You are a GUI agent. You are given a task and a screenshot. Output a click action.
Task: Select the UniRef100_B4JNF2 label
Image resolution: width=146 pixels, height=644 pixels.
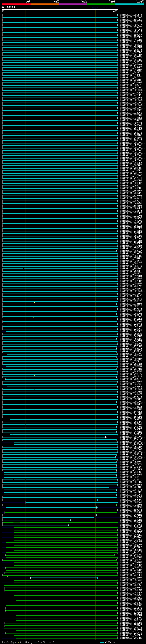pyautogui.click(x=131, y=75)
